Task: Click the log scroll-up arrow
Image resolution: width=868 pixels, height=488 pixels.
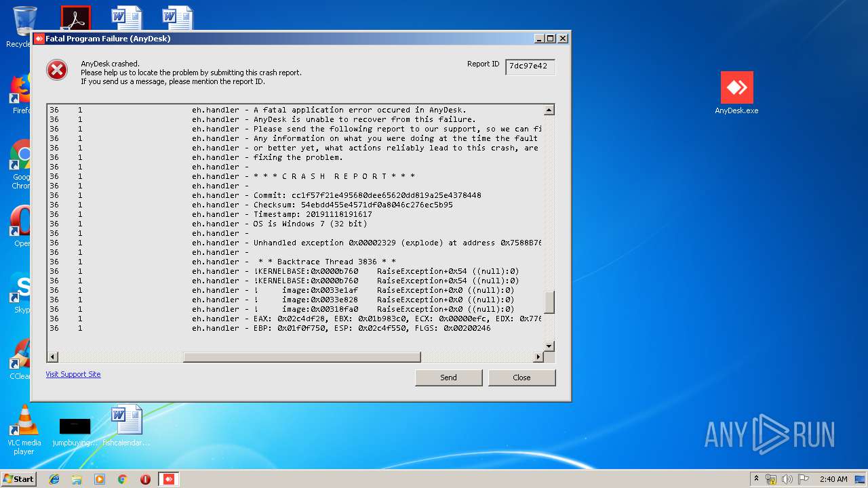Action: 549,110
